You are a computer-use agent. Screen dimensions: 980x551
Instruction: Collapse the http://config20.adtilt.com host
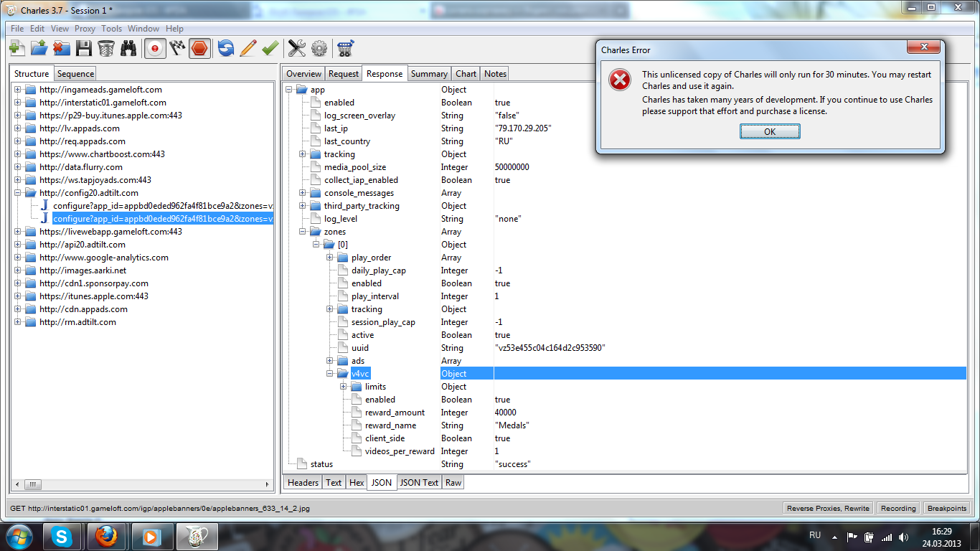click(x=17, y=193)
